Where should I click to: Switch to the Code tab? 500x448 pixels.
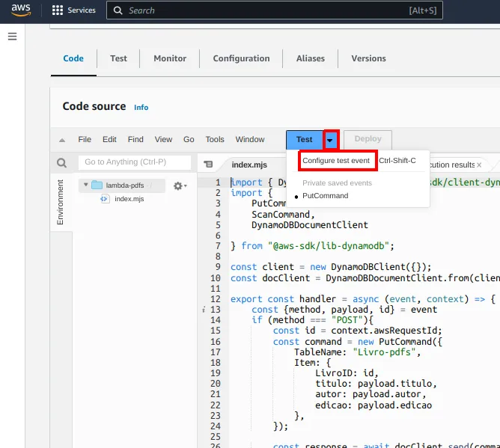click(73, 58)
